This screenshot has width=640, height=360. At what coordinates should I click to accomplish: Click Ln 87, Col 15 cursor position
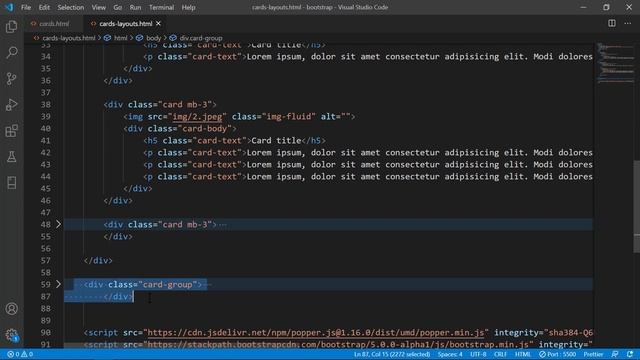(392, 354)
